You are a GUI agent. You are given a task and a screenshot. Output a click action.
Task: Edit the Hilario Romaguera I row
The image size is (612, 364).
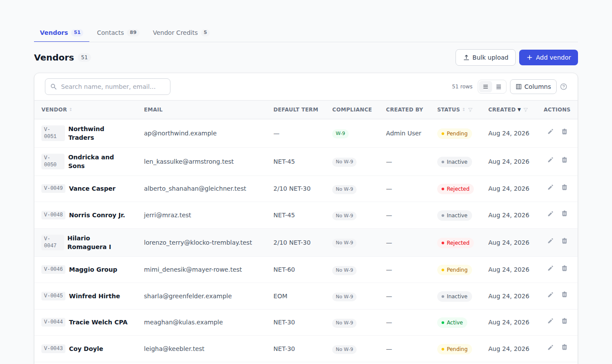click(x=551, y=241)
